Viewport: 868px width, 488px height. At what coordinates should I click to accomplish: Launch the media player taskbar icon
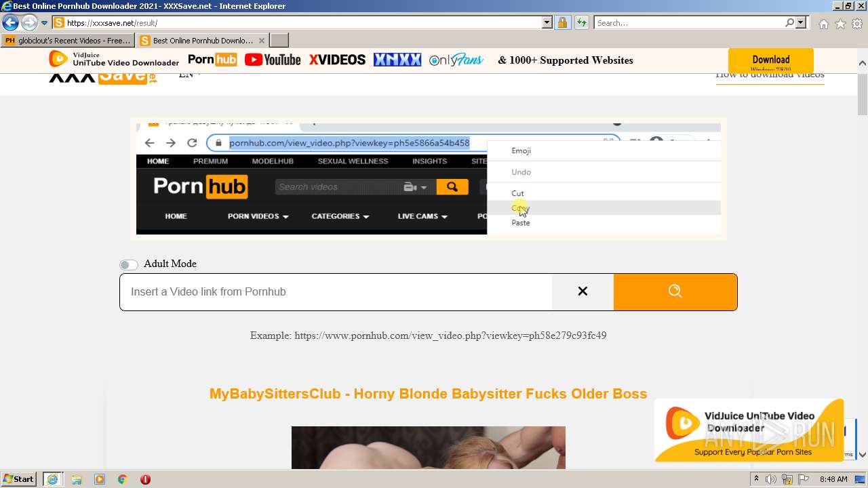pyautogui.click(x=100, y=479)
